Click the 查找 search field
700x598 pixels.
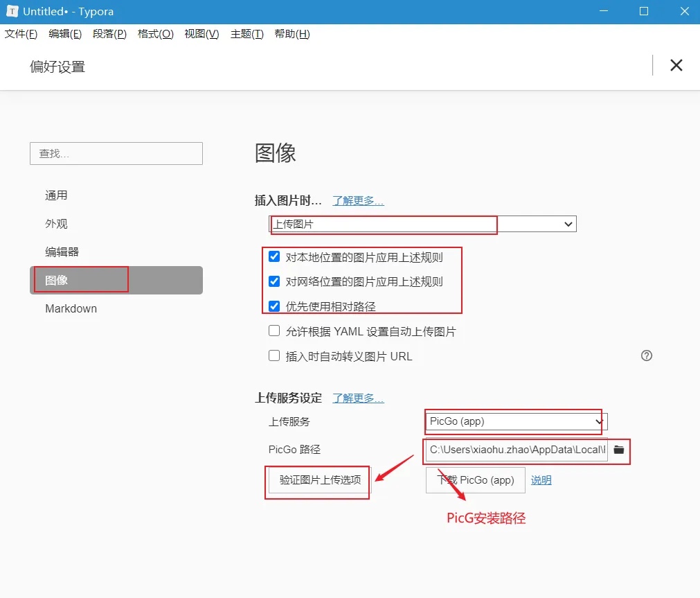116,153
